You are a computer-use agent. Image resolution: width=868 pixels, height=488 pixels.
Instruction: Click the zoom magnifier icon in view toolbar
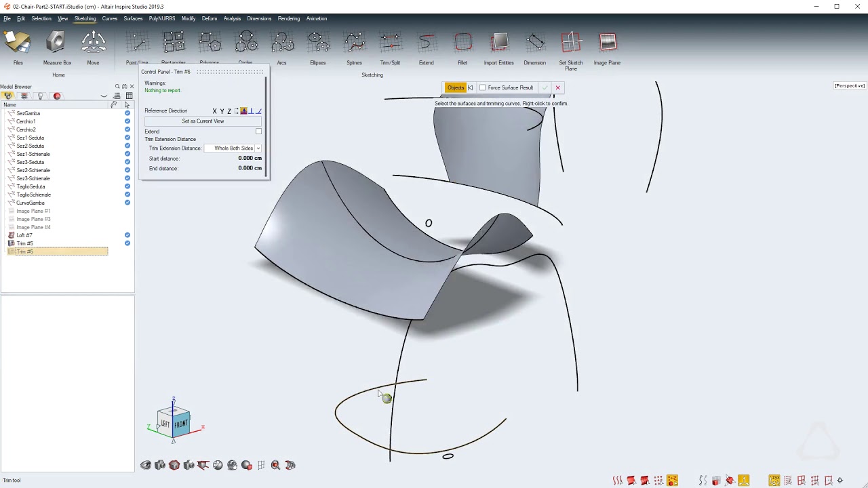[x=275, y=465]
